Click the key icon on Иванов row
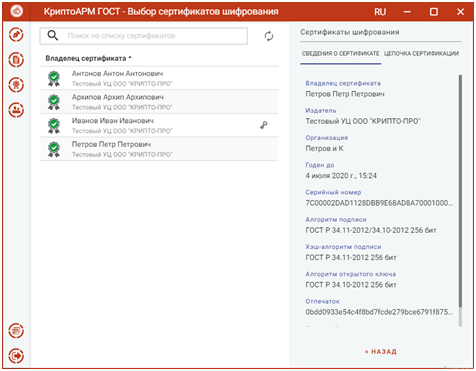This screenshot has width=476, height=371. coord(264,125)
